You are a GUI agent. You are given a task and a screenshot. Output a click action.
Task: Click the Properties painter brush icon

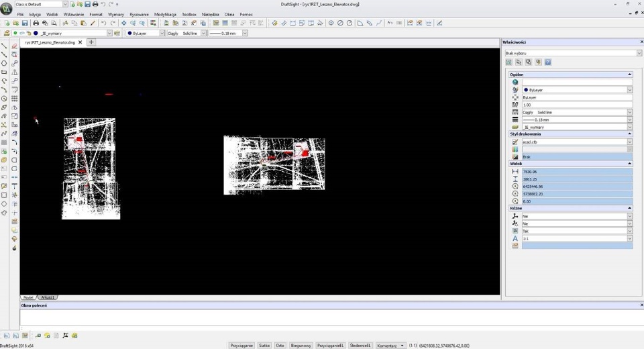click(93, 23)
